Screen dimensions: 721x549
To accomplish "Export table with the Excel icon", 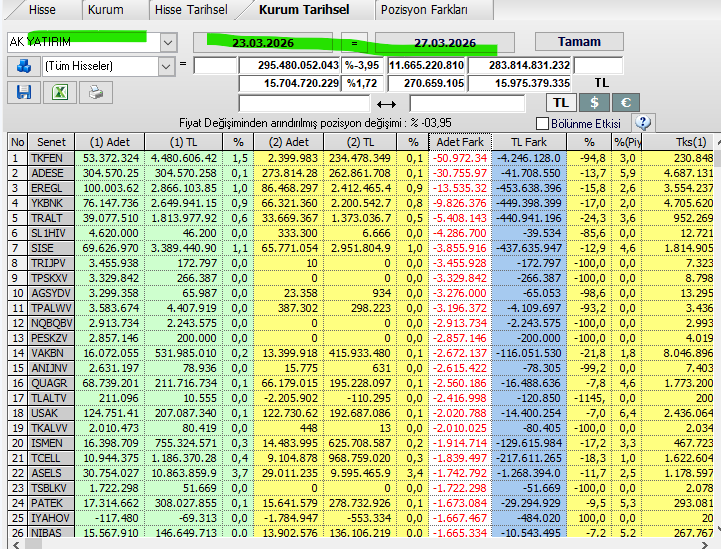I will pyautogui.click(x=60, y=92).
